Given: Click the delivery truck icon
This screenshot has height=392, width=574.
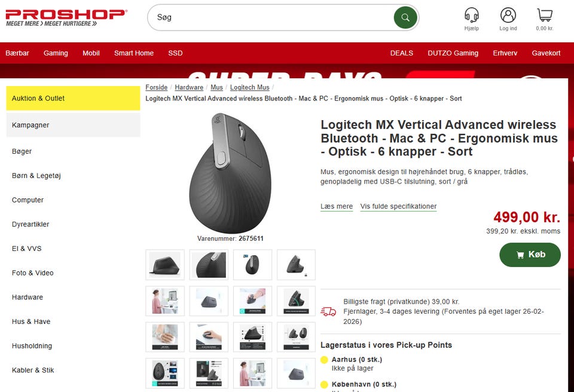Looking at the screenshot, I should [x=328, y=311].
